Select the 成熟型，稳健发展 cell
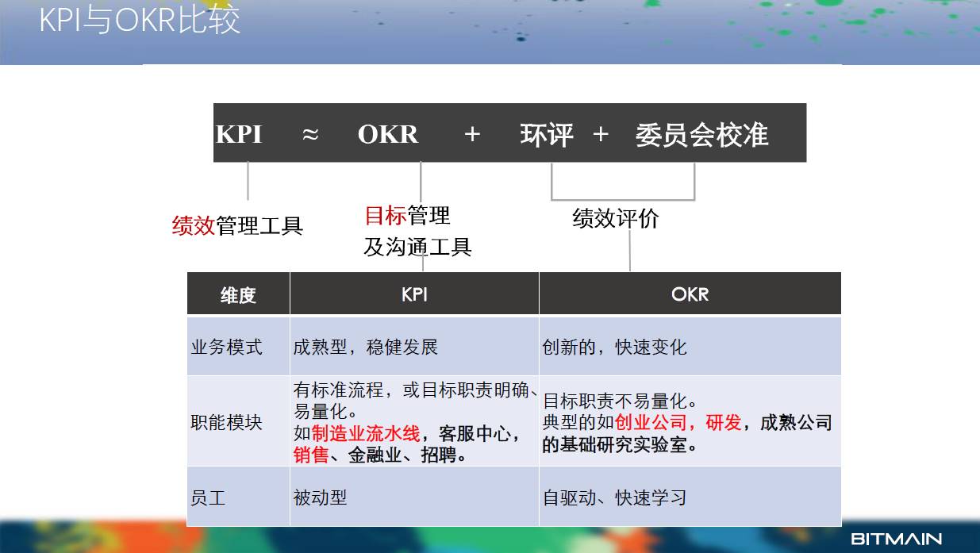980x553 pixels. pos(366,348)
